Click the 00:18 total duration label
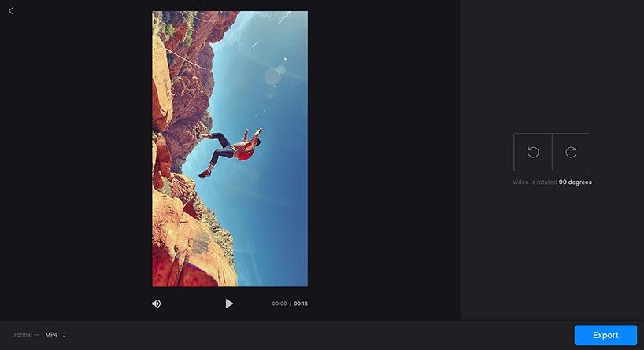 click(x=301, y=304)
